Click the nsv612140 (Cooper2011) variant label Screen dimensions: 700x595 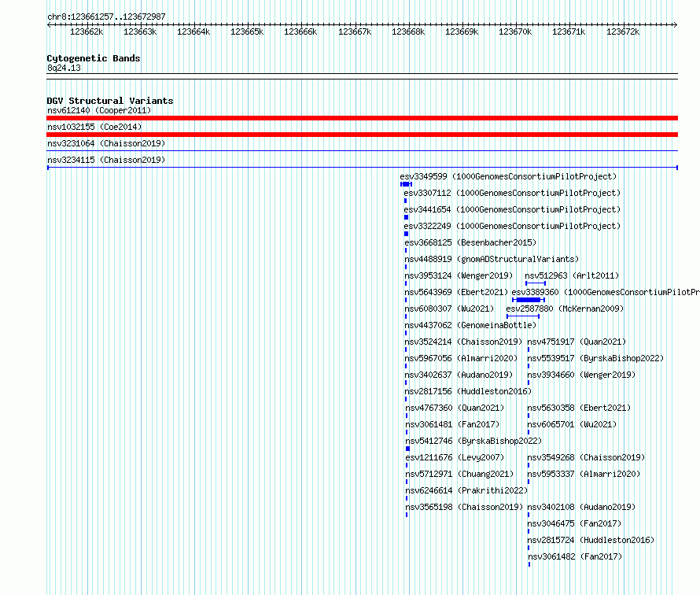99,110
